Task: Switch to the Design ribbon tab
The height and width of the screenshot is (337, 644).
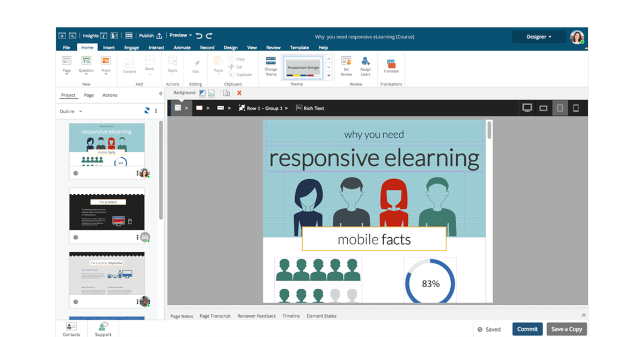Action: coord(231,47)
